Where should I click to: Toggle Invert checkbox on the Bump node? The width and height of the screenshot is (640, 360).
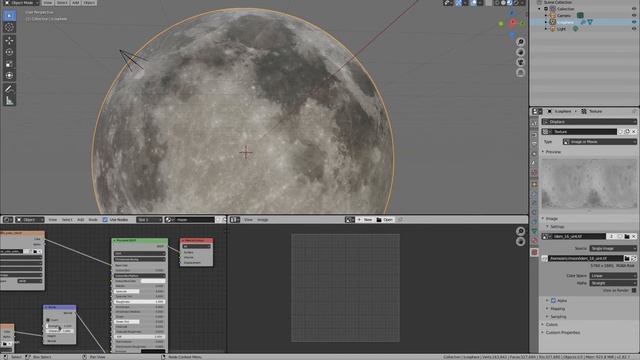[48, 320]
